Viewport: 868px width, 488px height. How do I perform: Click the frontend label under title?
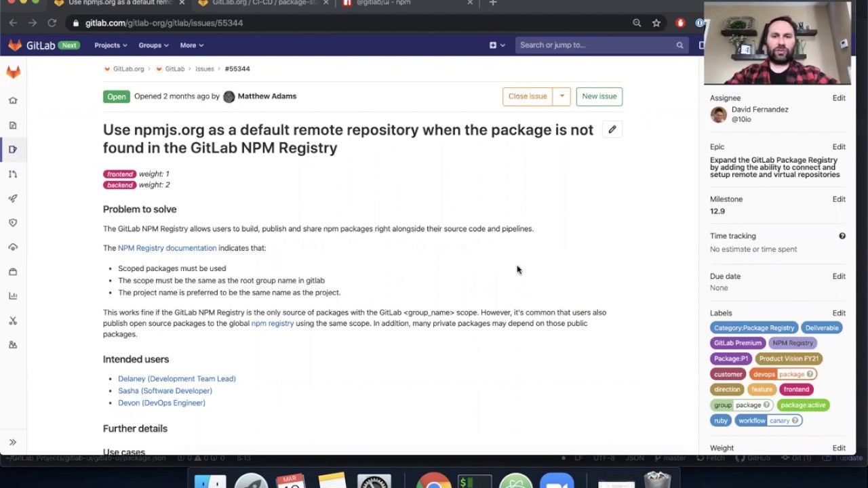[x=120, y=174]
